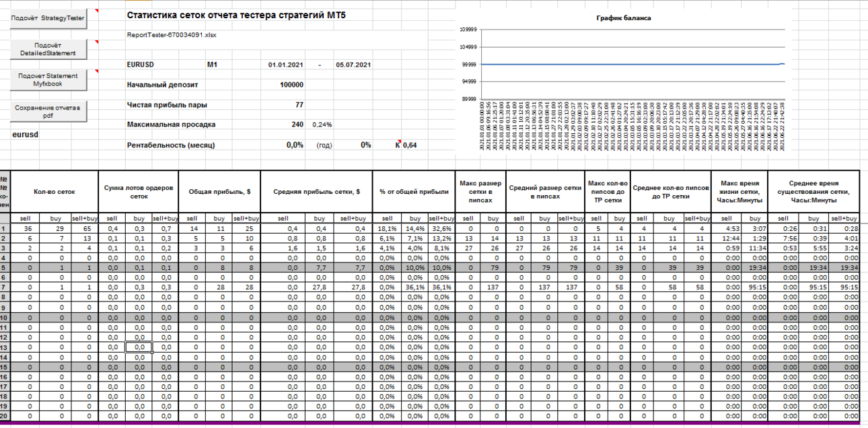Select the % от общей прибыли header
The image size is (868, 428).
point(414,192)
